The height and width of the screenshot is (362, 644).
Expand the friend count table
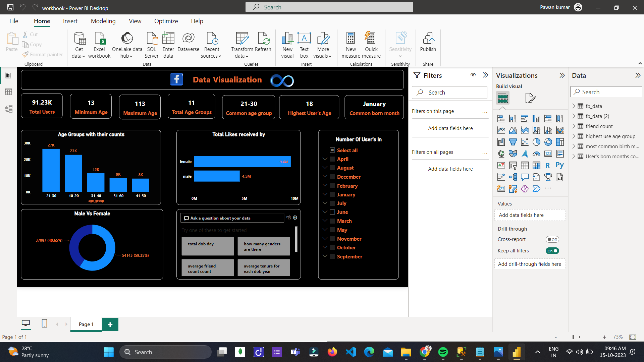pyautogui.click(x=574, y=126)
